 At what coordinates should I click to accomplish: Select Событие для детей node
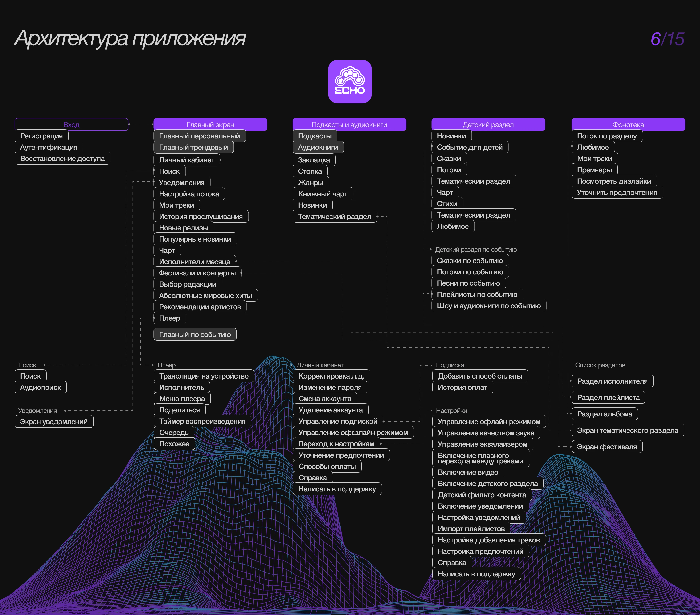point(470,147)
